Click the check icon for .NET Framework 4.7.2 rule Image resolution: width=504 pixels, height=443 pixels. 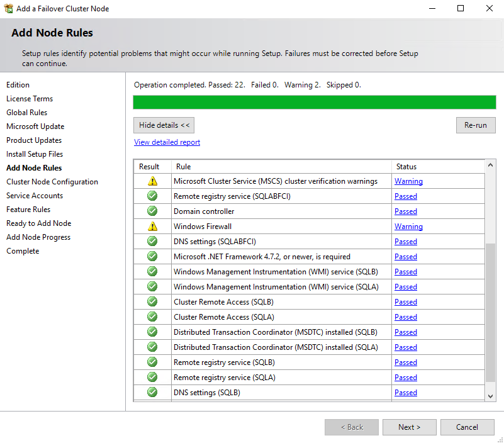tap(152, 256)
